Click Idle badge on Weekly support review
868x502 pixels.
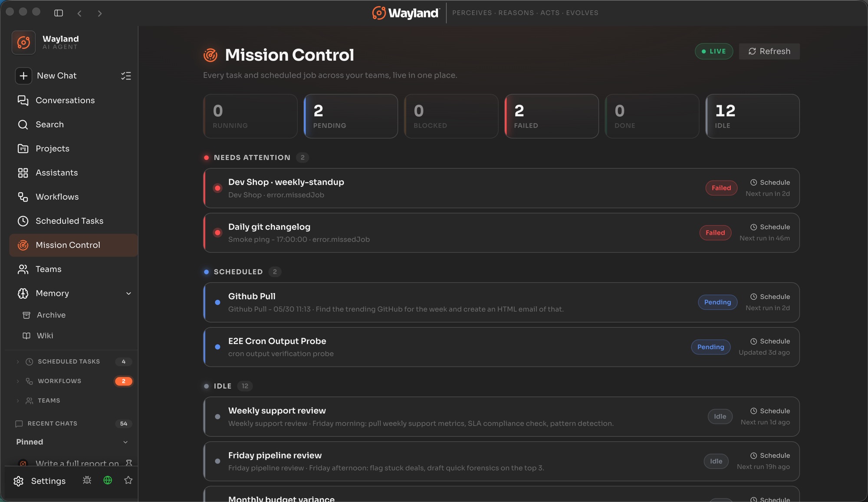click(720, 416)
